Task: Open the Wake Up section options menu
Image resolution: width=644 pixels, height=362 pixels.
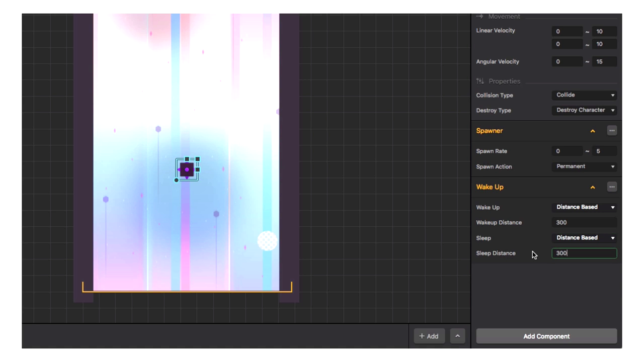Action: [x=611, y=187]
